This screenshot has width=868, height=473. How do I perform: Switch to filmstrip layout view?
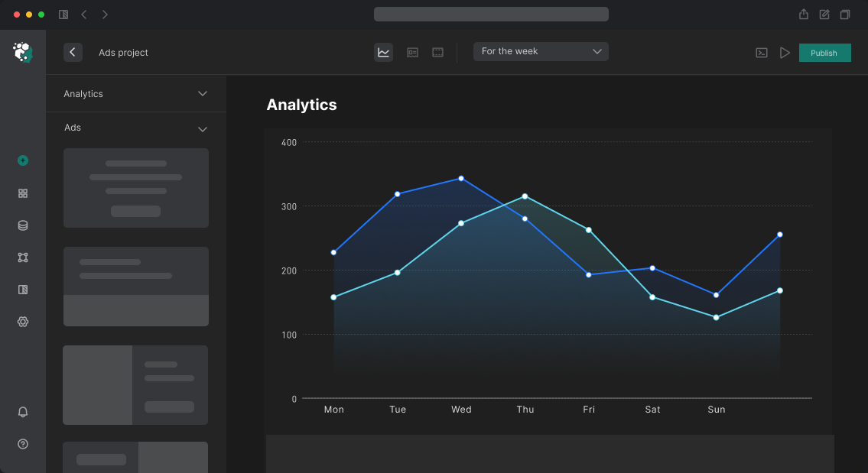437,52
